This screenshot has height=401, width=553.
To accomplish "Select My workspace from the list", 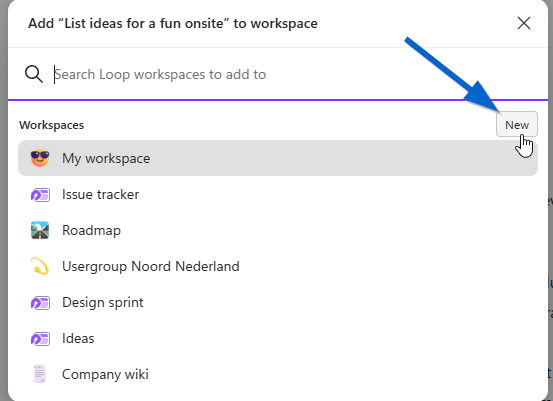I will (278, 158).
